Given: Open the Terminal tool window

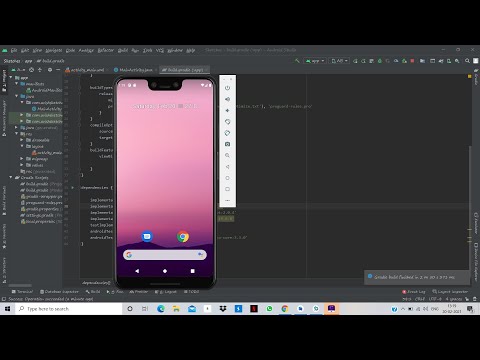Looking at the screenshot, I should 22,291.
